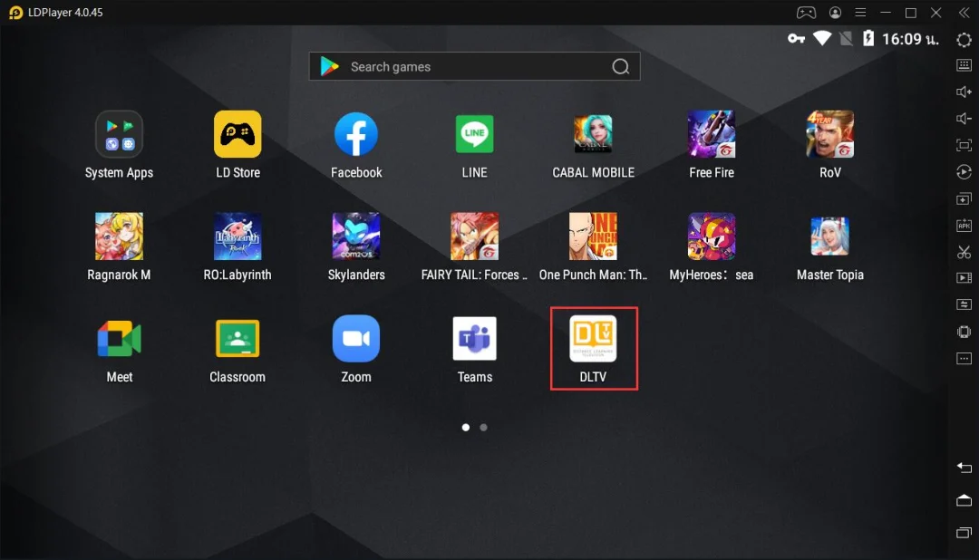This screenshot has width=979, height=560.
Task: Collapse the sidebar with double chevron
Action: (964, 13)
